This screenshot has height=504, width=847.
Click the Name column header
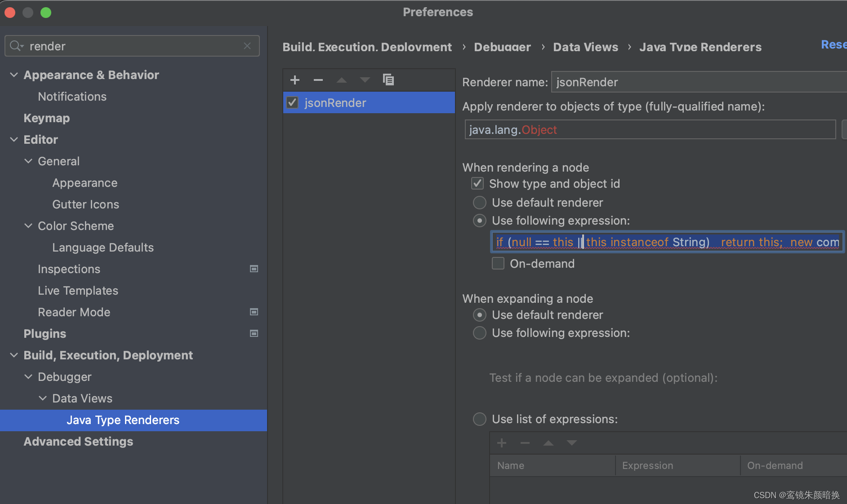click(553, 465)
